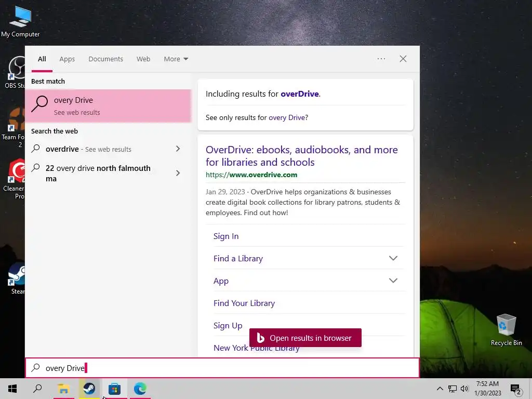
Task: Click the taskbar search magnifier icon
Action: coord(37,389)
